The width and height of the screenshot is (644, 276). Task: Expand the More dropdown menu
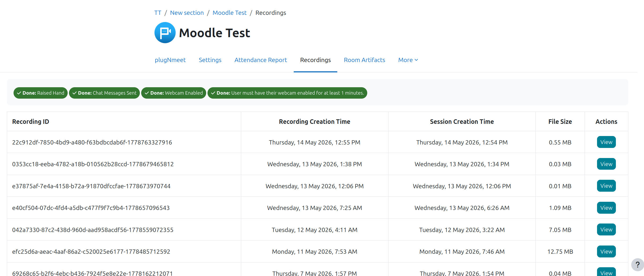[x=408, y=60]
